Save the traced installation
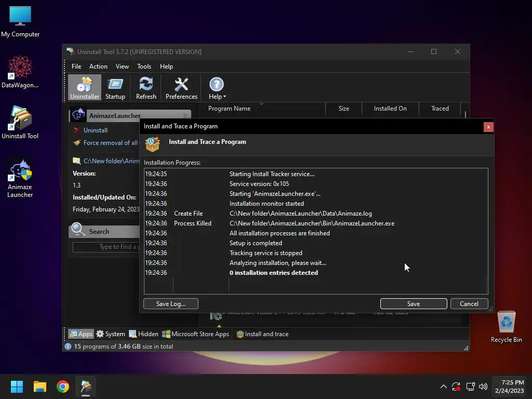The image size is (532, 399). tap(413, 303)
